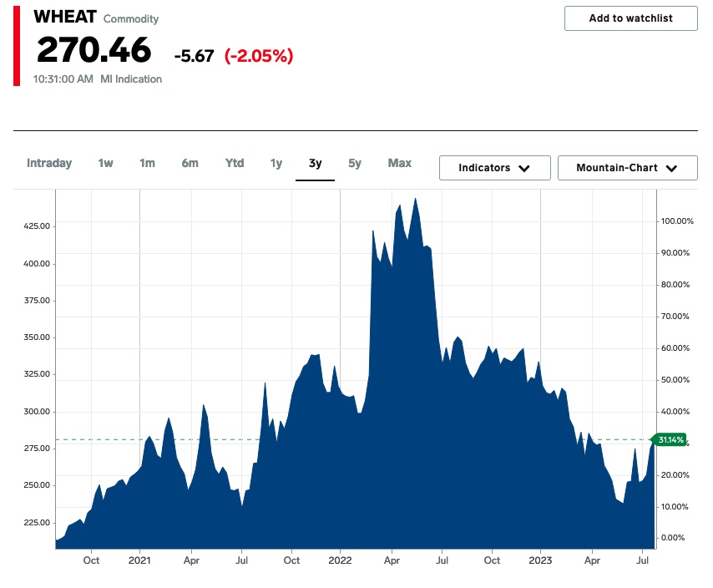Click the 300.00 y-axis label
Viewport: 713px width, 588px height.
[x=37, y=412]
